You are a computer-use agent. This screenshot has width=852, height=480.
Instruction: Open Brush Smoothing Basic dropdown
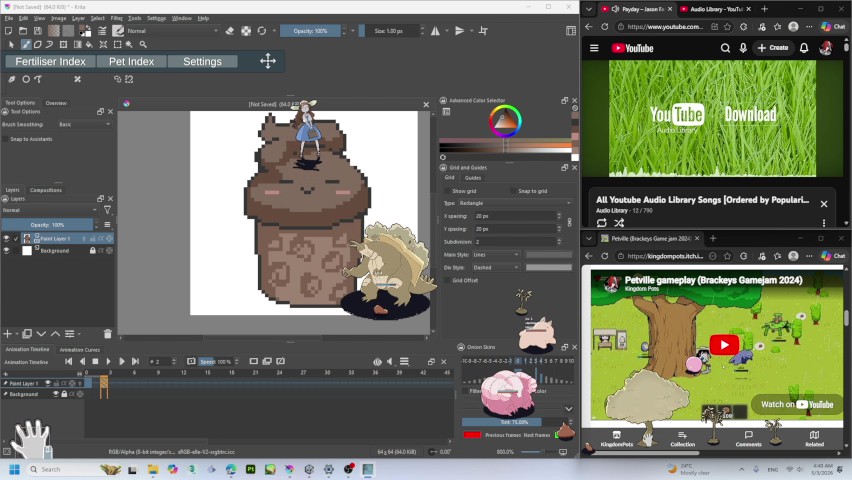pyautogui.click(x=84, y=124)
